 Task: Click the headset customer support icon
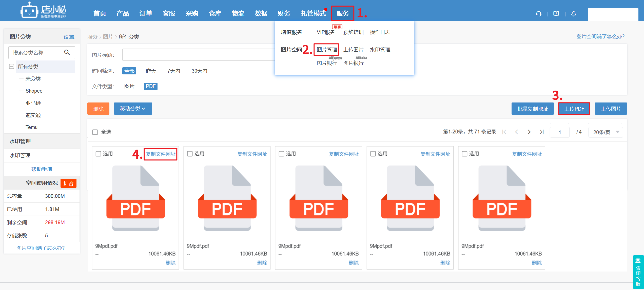tap(539, 14)
